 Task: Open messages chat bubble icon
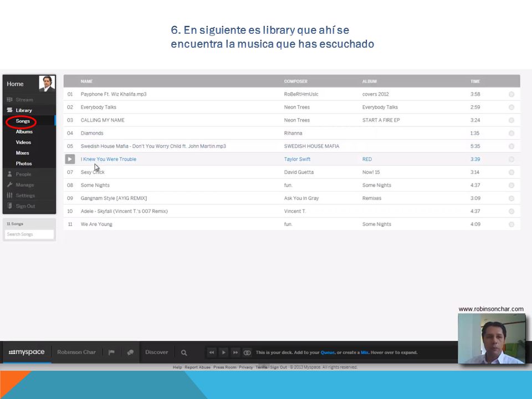point(130,352)
